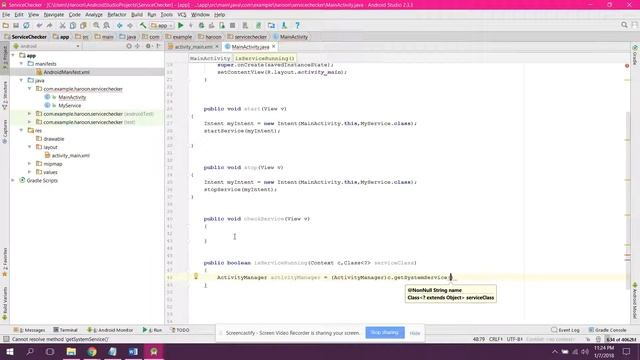Click the navigate Back arrow icon
640x360 pixels.
pos(120,25)
